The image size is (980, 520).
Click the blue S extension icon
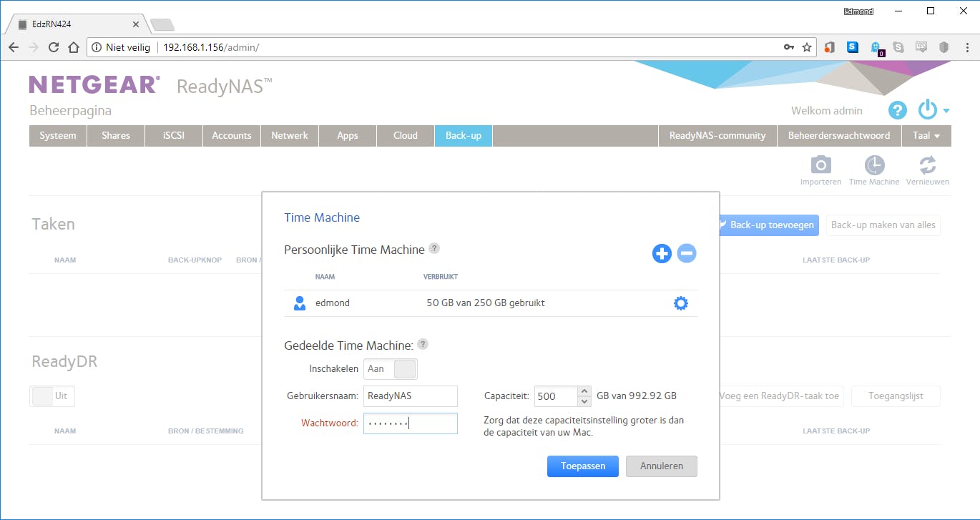(x=853, y=47)
